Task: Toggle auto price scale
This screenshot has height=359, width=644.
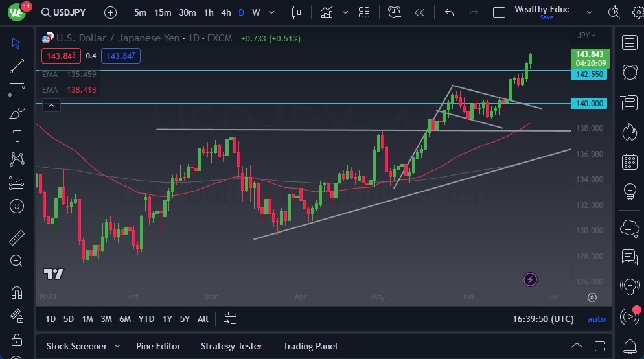Action: point(596,319)
